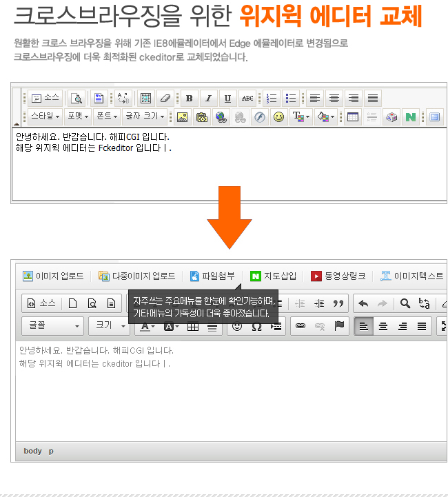Open the 파일첨부 file attachment tab

(x=212, y=276)
